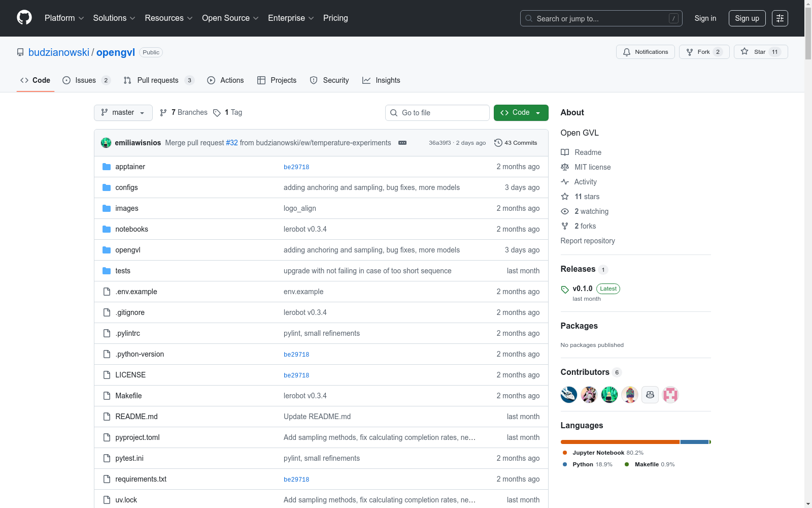Open the be29718 commit on requirements.txt row

tap(296, 480)
